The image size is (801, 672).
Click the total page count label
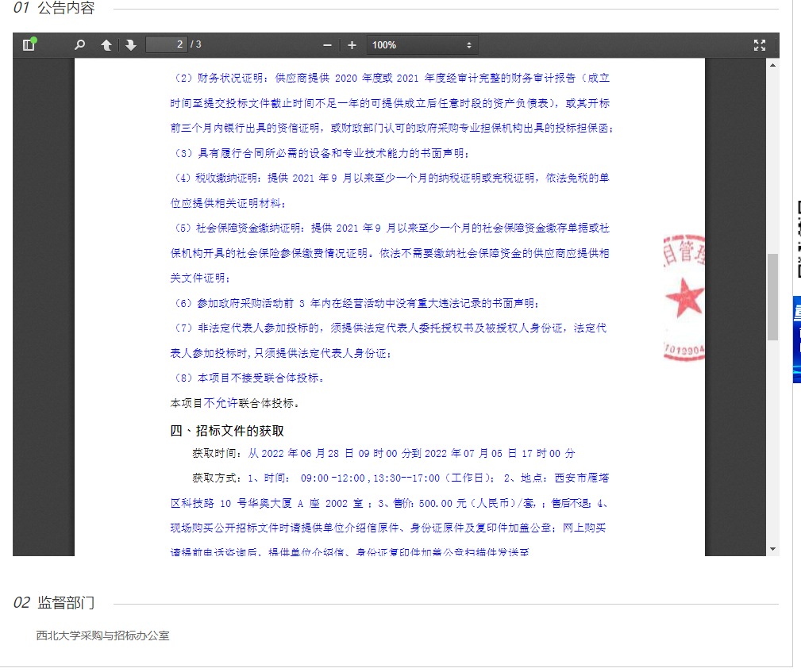point(196,44)
